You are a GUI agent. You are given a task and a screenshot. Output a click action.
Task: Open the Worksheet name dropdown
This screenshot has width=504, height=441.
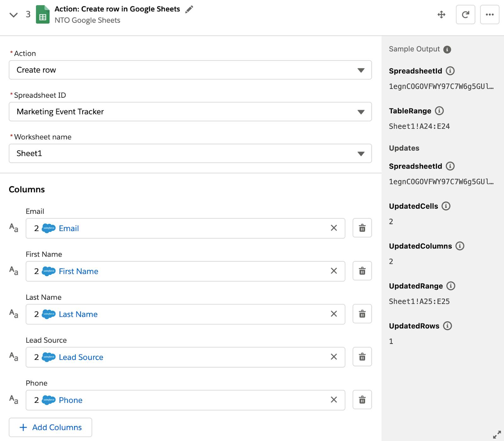coord(190,154)
